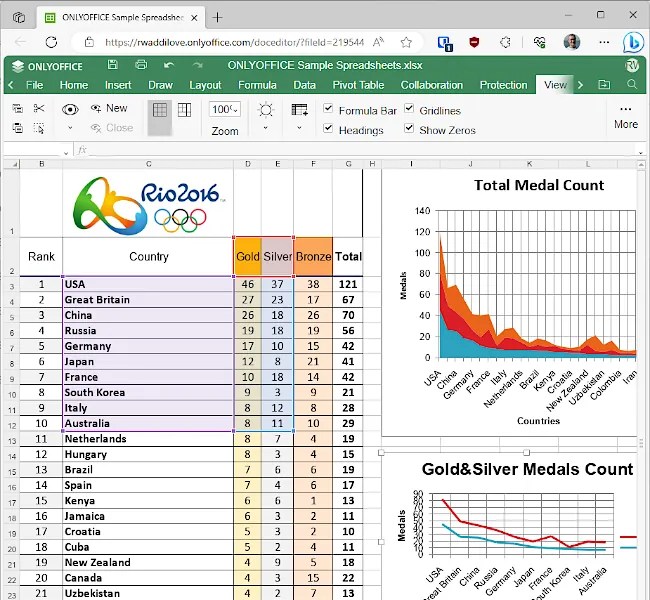The height and width of the screenshot is (600, 650).
Task: Open the More toolbar options
Action: 626,117
